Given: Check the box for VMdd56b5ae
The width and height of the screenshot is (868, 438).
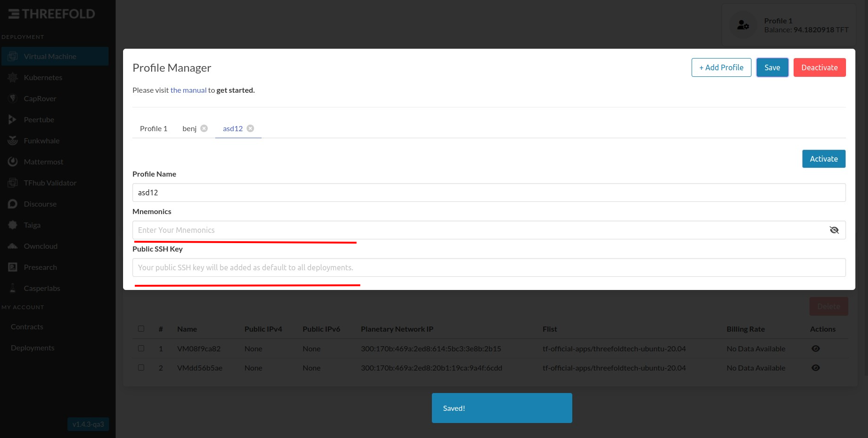Looking at the screenshot, I should pos(141,367).
